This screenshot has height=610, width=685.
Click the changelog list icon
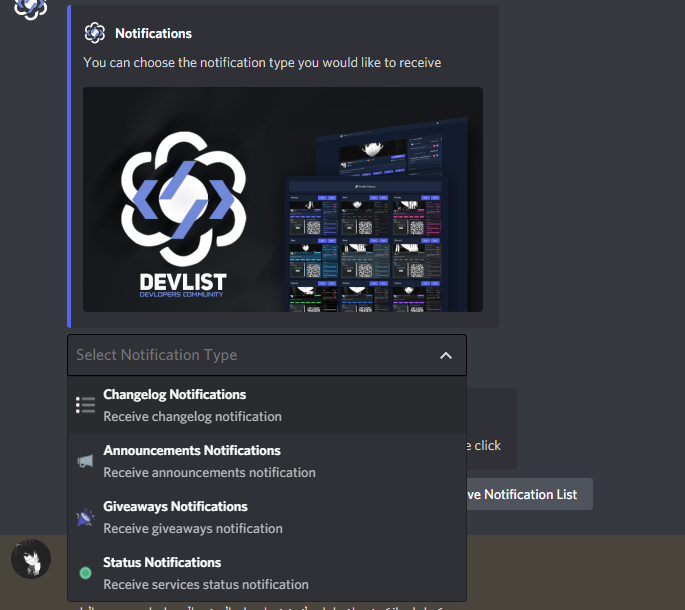(85, 405)
